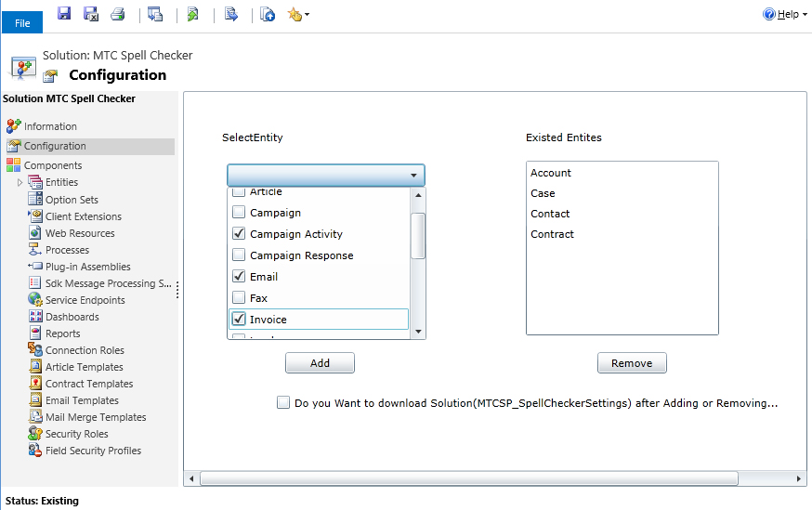
Task: Check the Fax entity checkbox
Action: coord(239,298)
